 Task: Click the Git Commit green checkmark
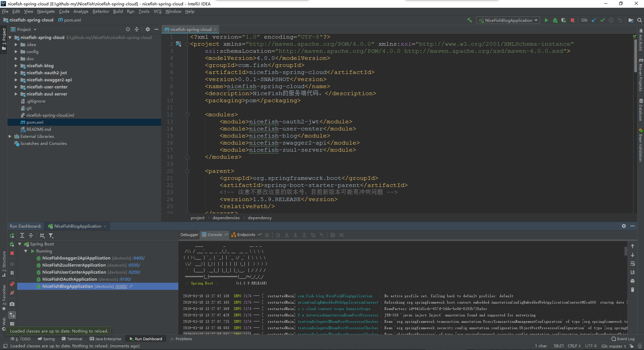[602, 20]
